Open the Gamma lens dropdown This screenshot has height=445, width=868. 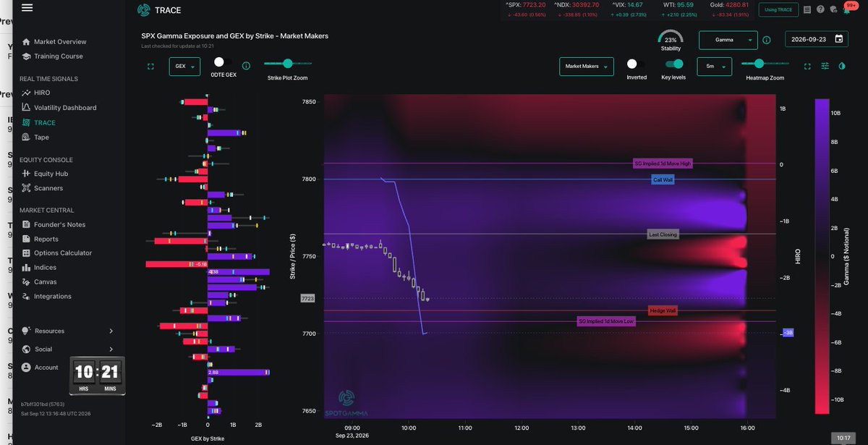click(728, 41)
